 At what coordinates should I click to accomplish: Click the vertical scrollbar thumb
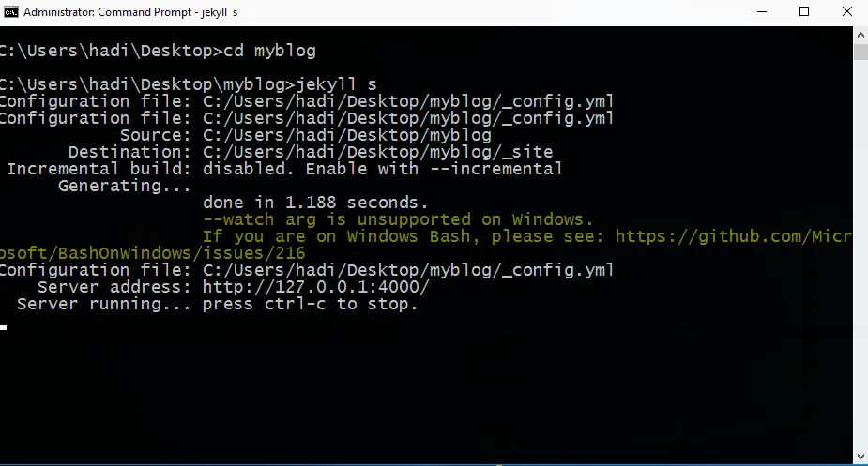pos(860,52)
